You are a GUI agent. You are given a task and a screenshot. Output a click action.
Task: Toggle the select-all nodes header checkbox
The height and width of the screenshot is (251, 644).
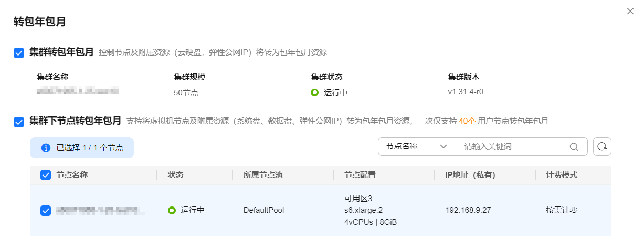click(46, 175)
